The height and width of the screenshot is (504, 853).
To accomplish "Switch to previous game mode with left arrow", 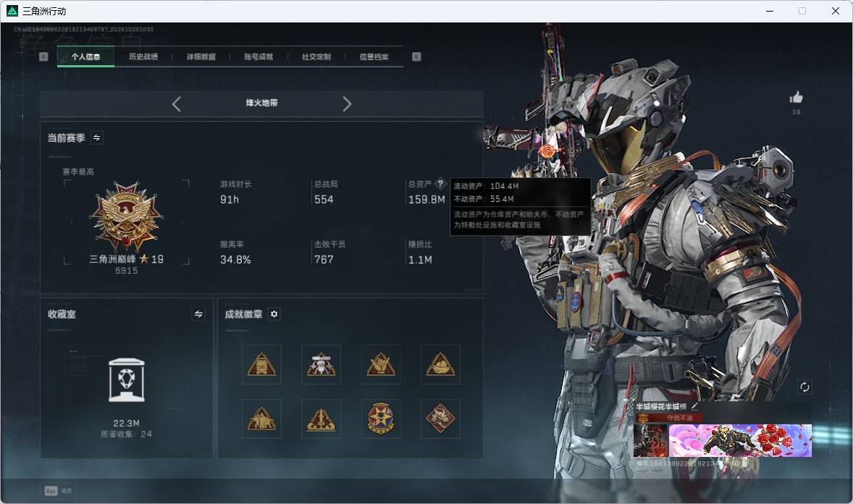I will pyautogui.click(x=176, y=104).
